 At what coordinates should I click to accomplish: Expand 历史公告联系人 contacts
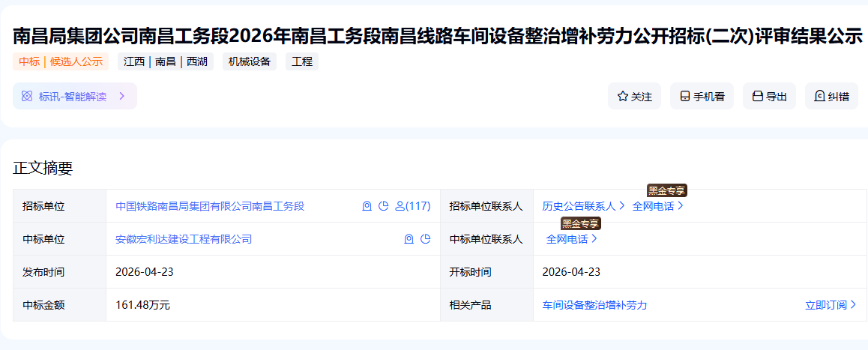tap(583, 206)
